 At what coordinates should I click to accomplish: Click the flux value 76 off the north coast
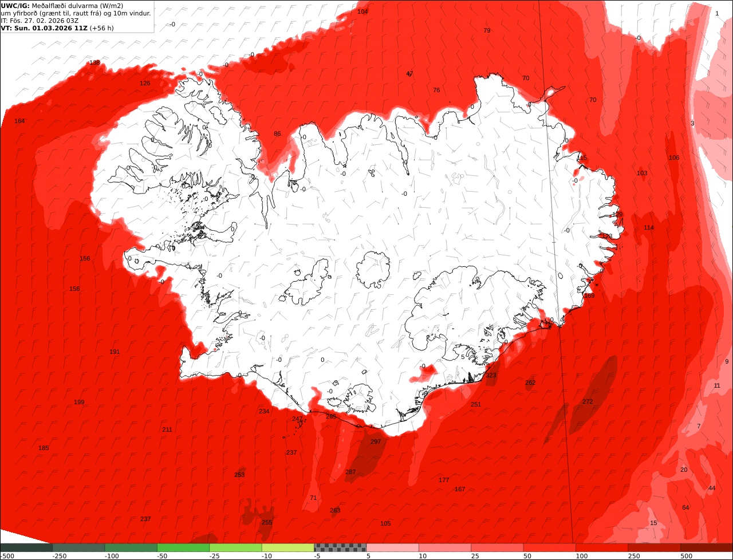tap(436, 90)
